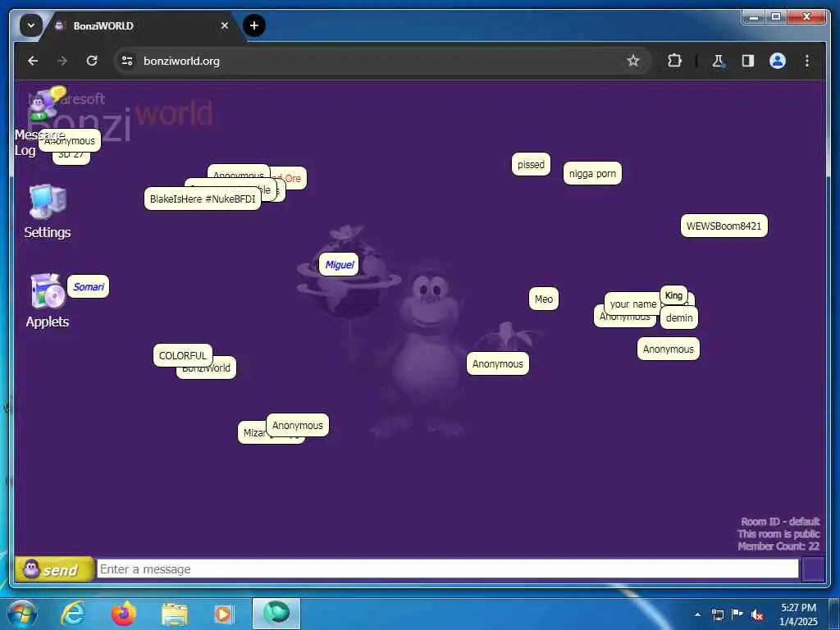The image size is (840, 630).
Task: Open Windows Explorer folder on taskbar
Action: (175, 614)
